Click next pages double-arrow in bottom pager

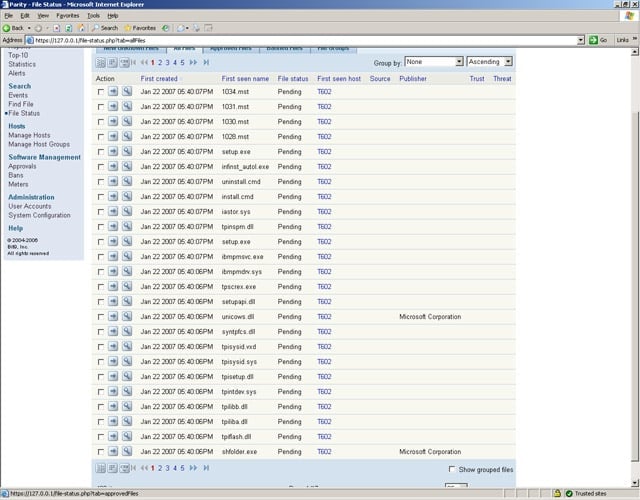coord(193,468)
